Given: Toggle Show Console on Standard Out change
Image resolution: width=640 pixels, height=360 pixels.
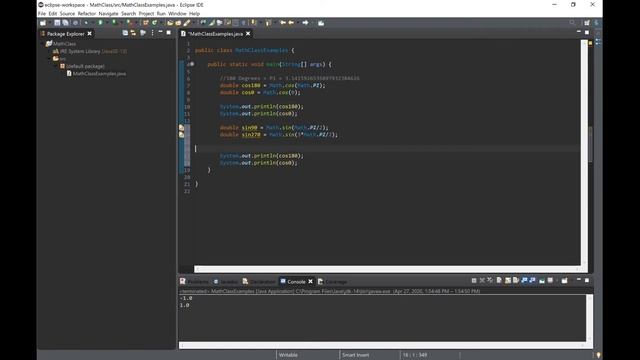Looking at the screenshot, I should (x=524, y=280).
